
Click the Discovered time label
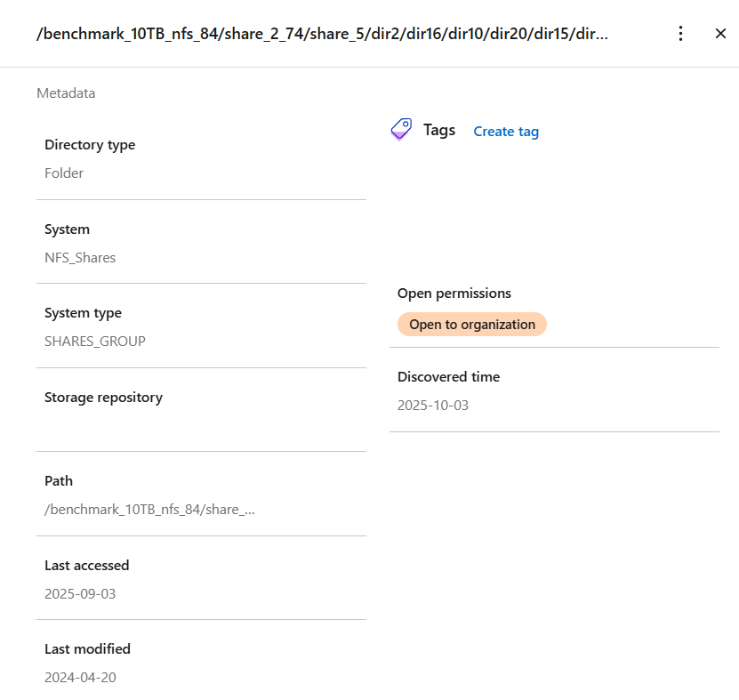click(x=448, y=377)
